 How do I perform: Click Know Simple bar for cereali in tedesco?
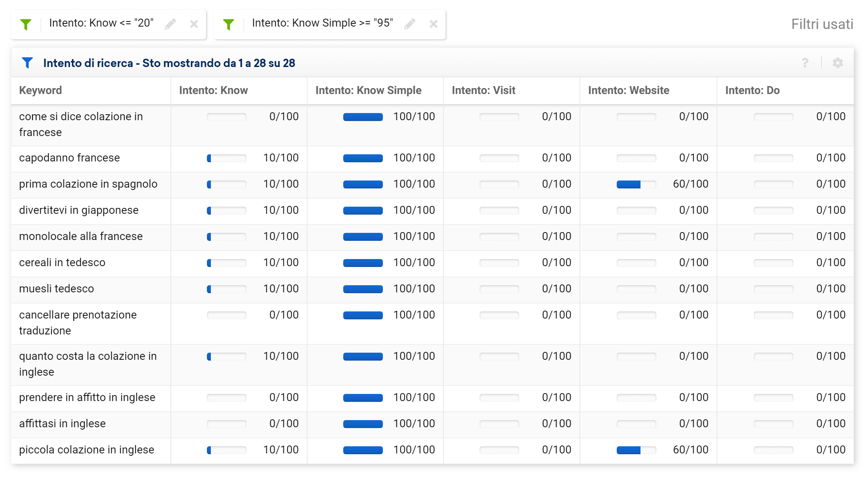pos(363,263)
